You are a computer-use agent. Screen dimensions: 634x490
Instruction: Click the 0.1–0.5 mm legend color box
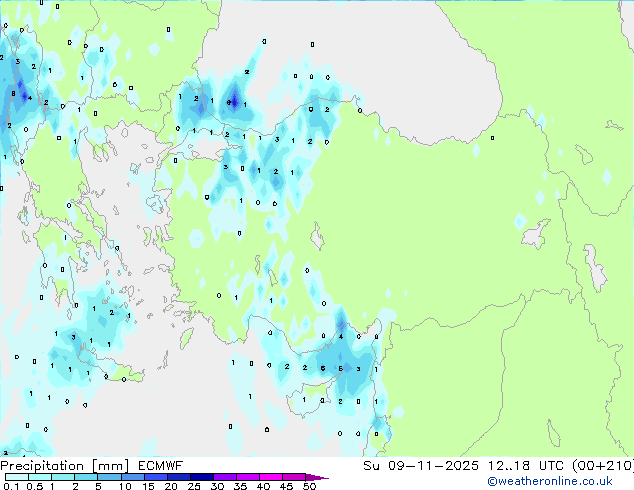(17, 477)
